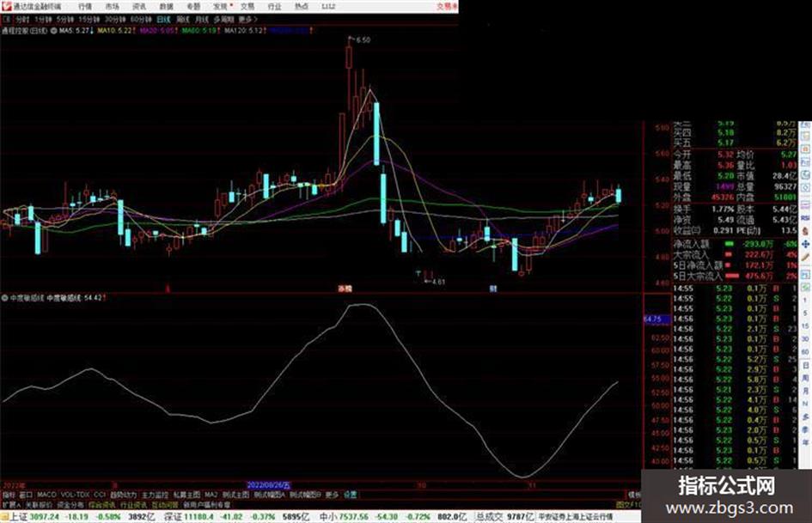This screenshot has width=812, height=523.
Task: Click the 中度敏感线 54.42 value label
Action: coord(76,298)
